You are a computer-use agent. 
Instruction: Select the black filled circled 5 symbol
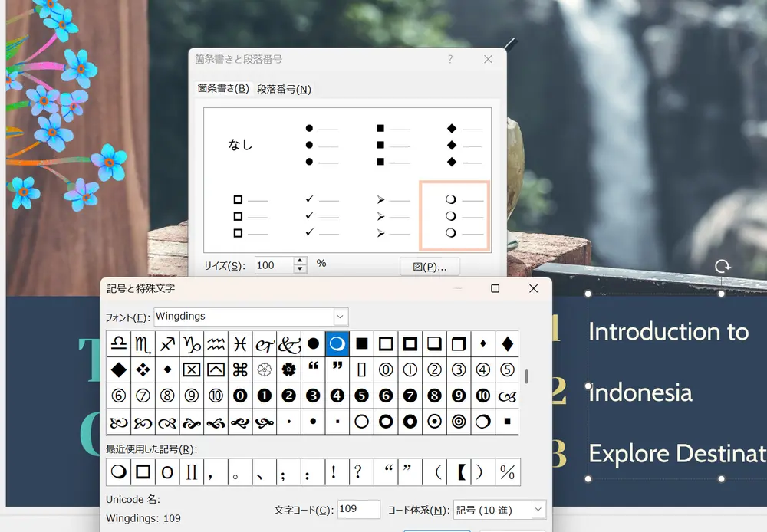click(361, 396)
